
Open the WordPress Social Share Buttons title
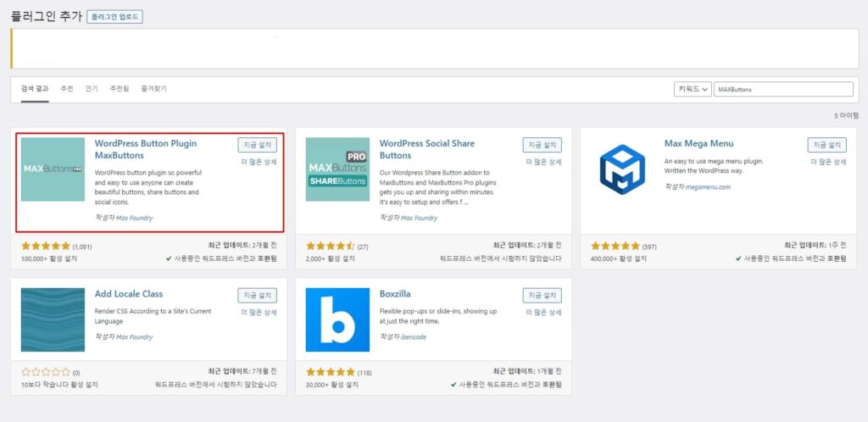pos(427,149)
